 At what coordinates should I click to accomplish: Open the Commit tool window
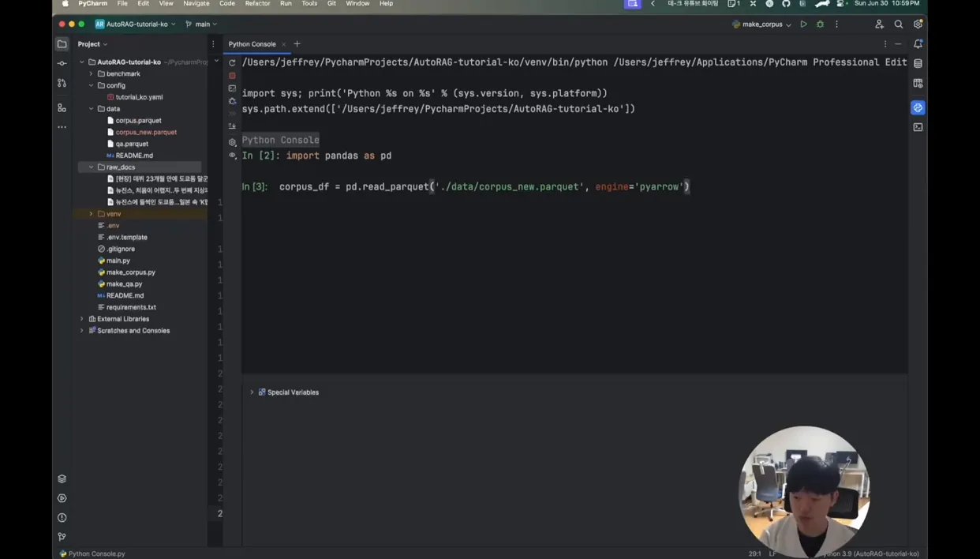(x=62, y=63)
